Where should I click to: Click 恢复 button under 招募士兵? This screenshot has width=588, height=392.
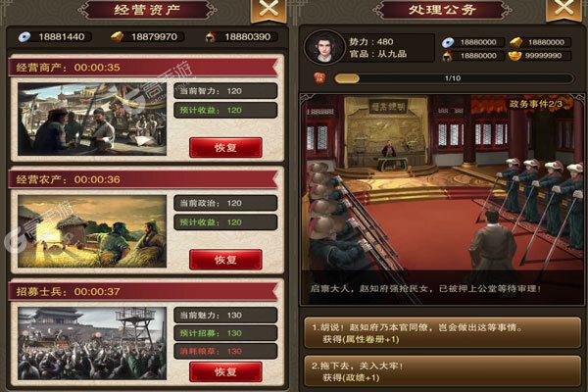tap(225, 371)
